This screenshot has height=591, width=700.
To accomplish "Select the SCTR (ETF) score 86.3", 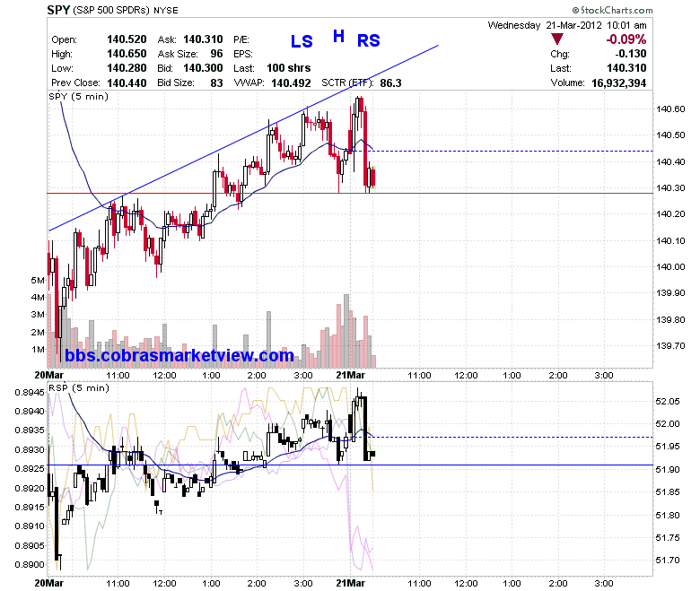I will (x=390, y=83).
